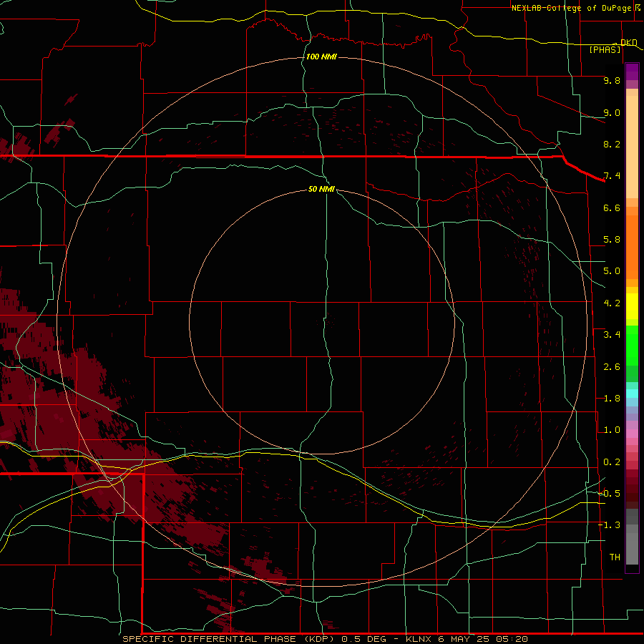This screenshot has height=644, width=644.
Task: Click the 2.6 scale value
Action: (x=612, y=367)
